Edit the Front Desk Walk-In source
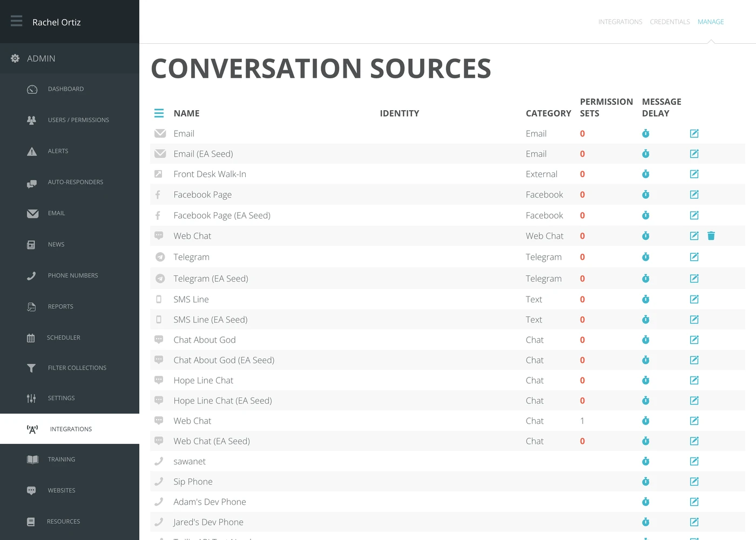 [694, 174]
